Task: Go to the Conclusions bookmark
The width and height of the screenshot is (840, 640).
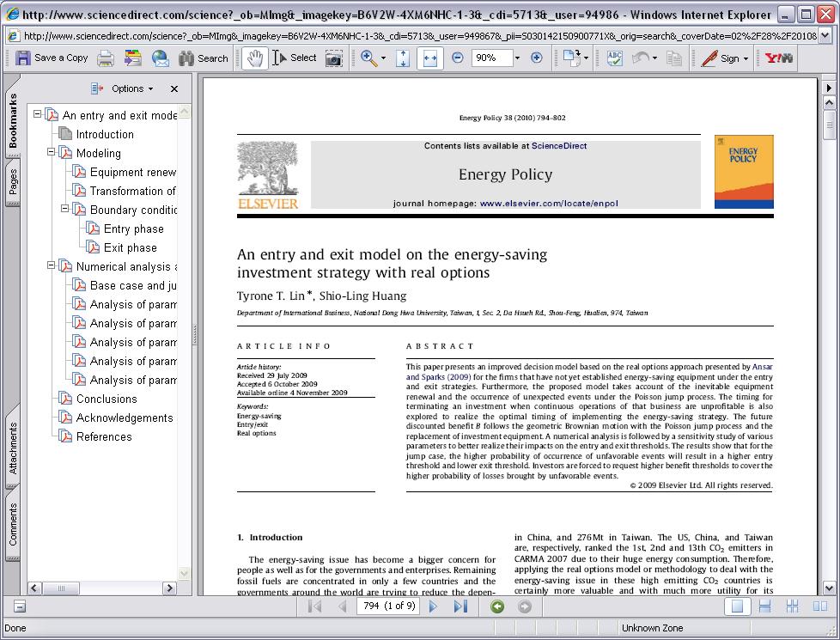Action: point(107,399)
